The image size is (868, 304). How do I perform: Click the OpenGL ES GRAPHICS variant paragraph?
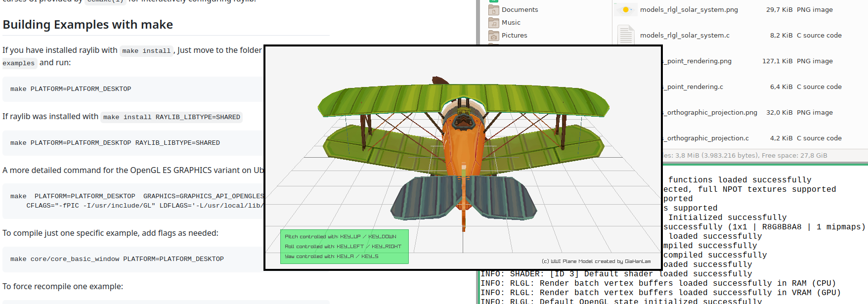[133, 170]
